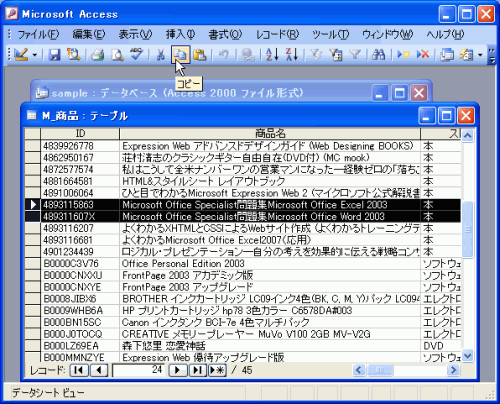Click the cell 'Office Personal Edition 2003'
The width and height of the screenshot is (500, 404).
tap(270, 263)
